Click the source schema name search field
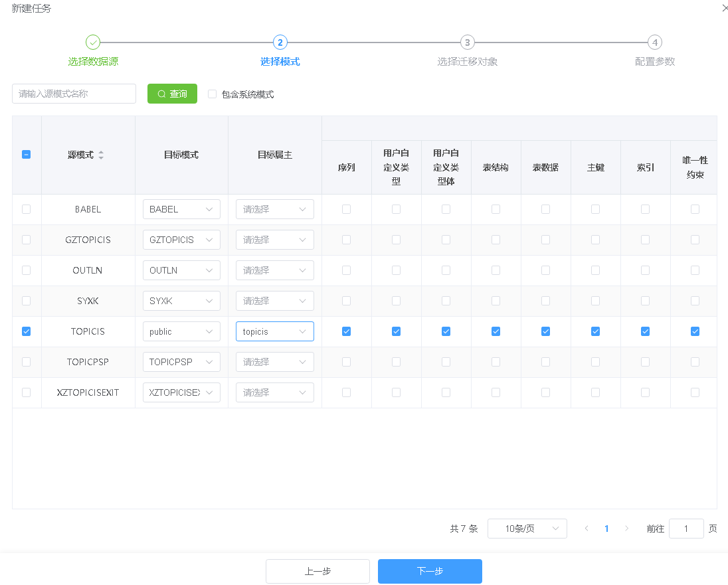The width and height of the screenshot is (728, 585). point(74,94)
